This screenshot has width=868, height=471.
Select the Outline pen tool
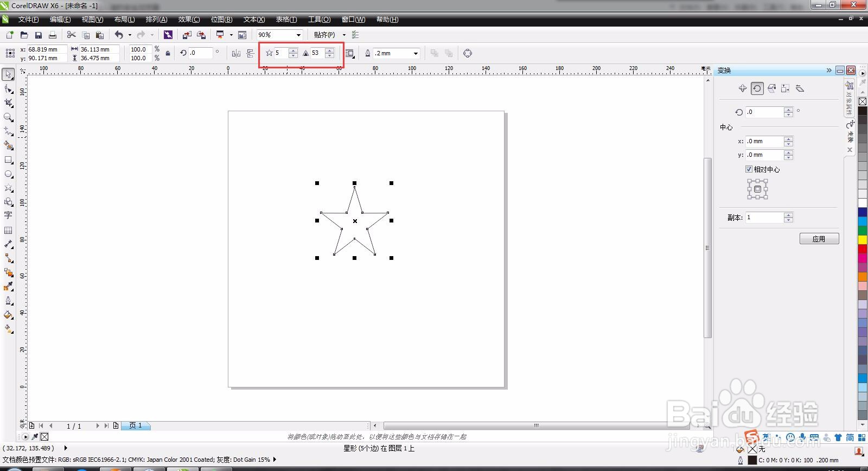coord(9,301)
